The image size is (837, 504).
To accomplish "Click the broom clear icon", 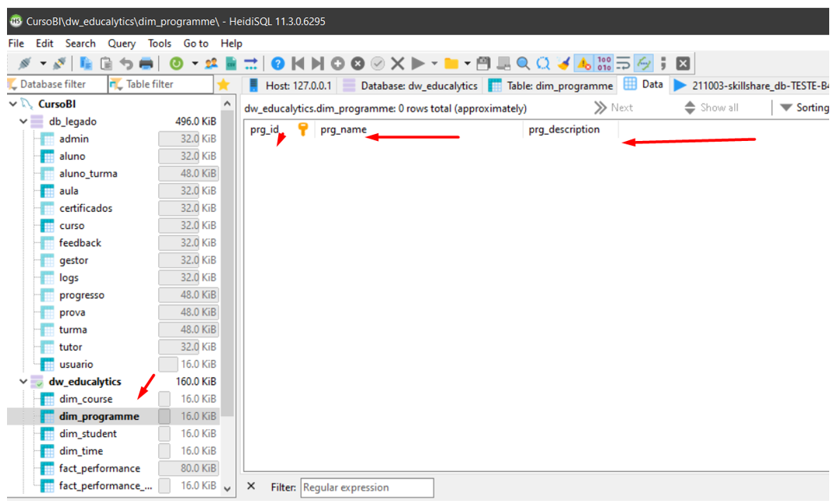I will point(563,63).
